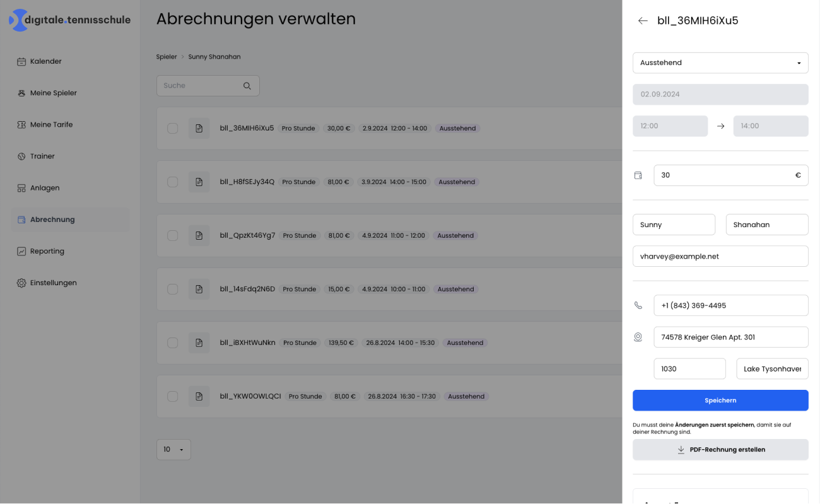Click the back arrow in the detail panel
This screenshot has width=820, height=504.
pyautogui.click(x=642, y=20)
